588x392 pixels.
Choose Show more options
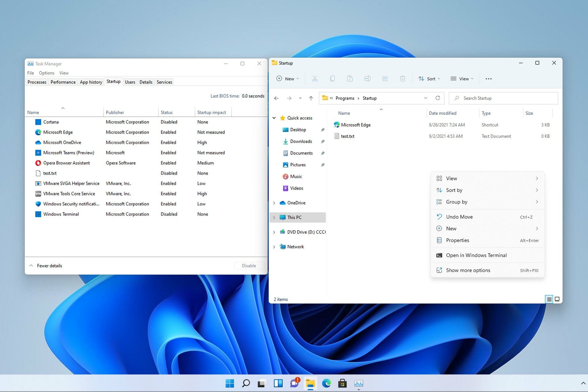[488, 270]
